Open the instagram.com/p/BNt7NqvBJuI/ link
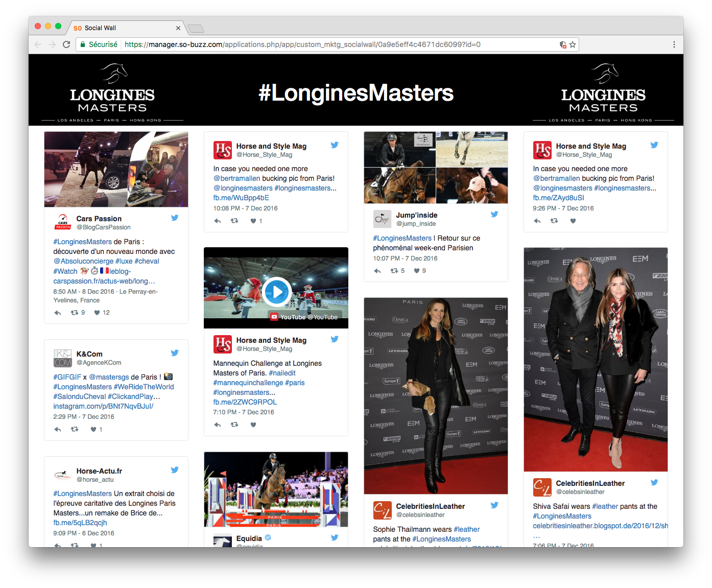Screen dimensions: 712x588 103,406
